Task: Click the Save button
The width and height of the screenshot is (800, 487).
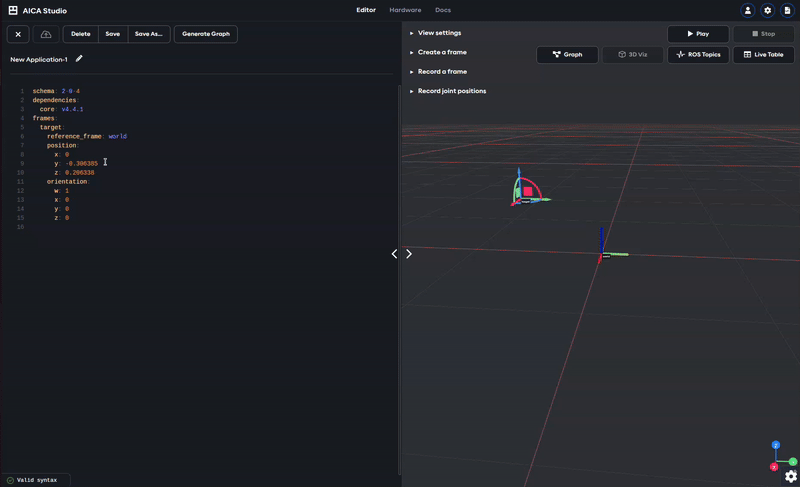Action: point(113,34)
